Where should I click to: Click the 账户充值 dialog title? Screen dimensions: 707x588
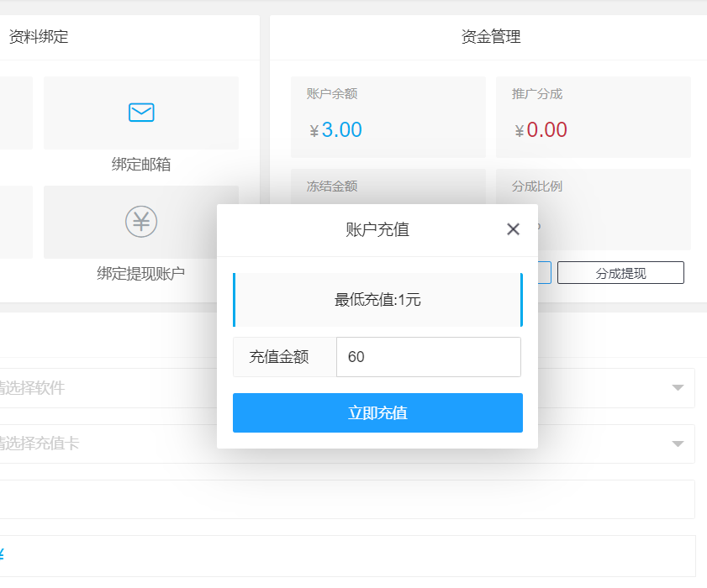[377, 229]
